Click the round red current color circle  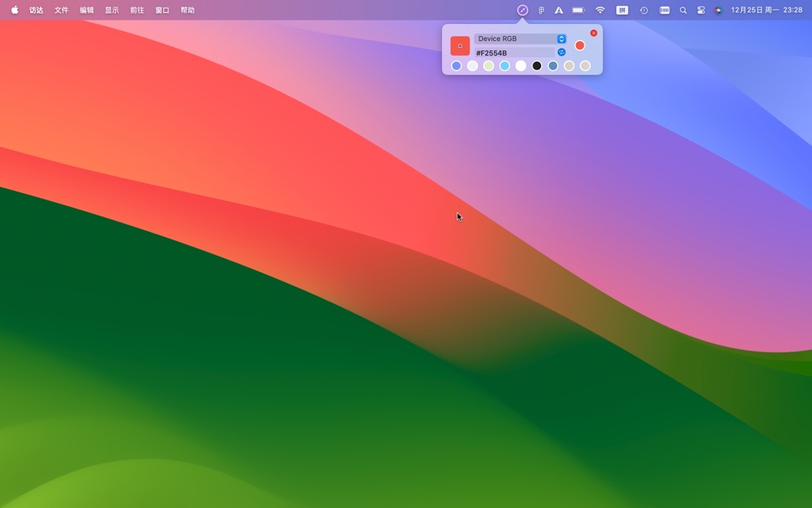click(580, 45)
